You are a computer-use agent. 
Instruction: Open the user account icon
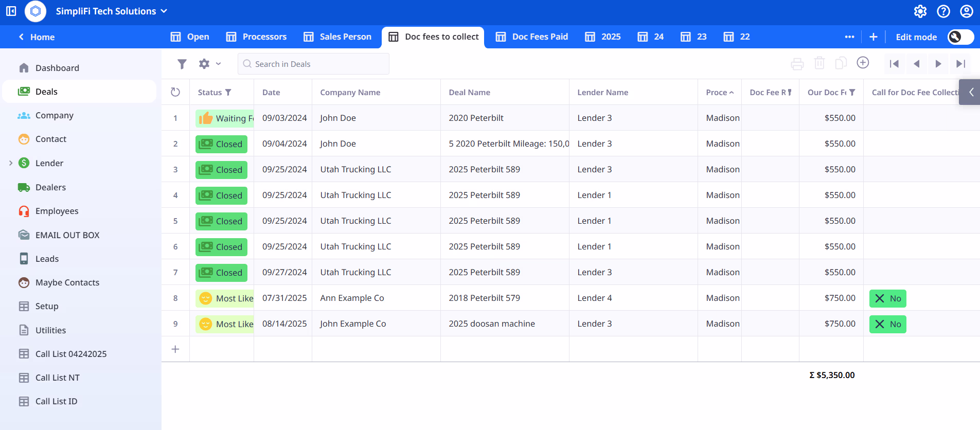click(967, 11)
